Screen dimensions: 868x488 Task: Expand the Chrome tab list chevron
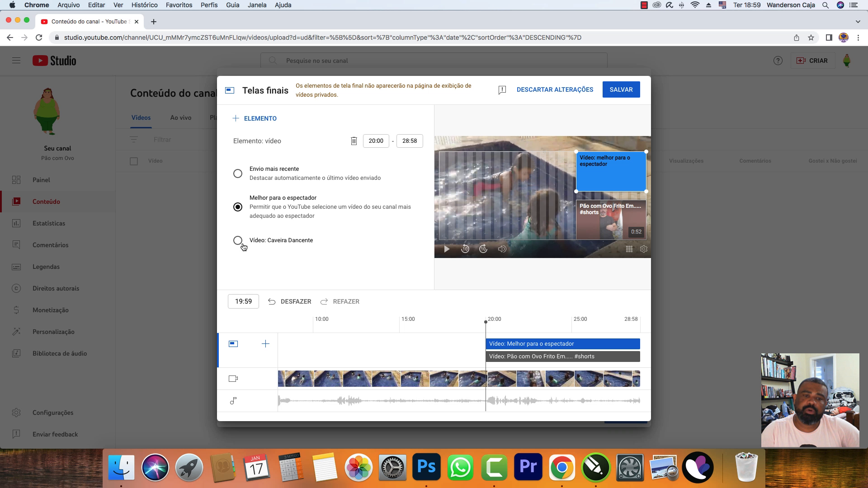(858, 21)
